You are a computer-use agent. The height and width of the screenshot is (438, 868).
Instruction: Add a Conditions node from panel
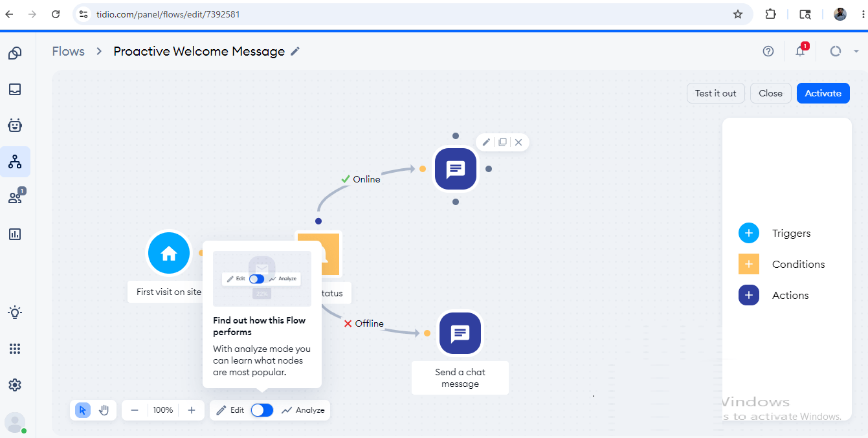click(x=749, y=265)
